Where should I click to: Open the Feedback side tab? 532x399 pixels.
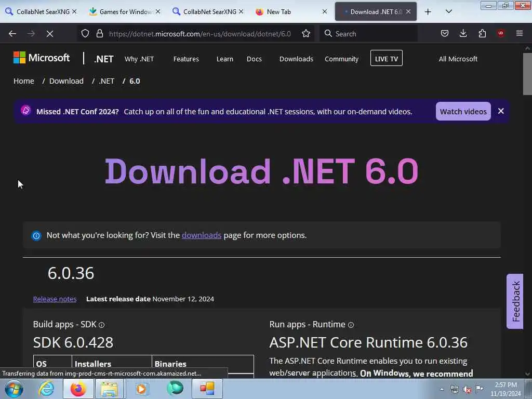(x=515, y=301)
